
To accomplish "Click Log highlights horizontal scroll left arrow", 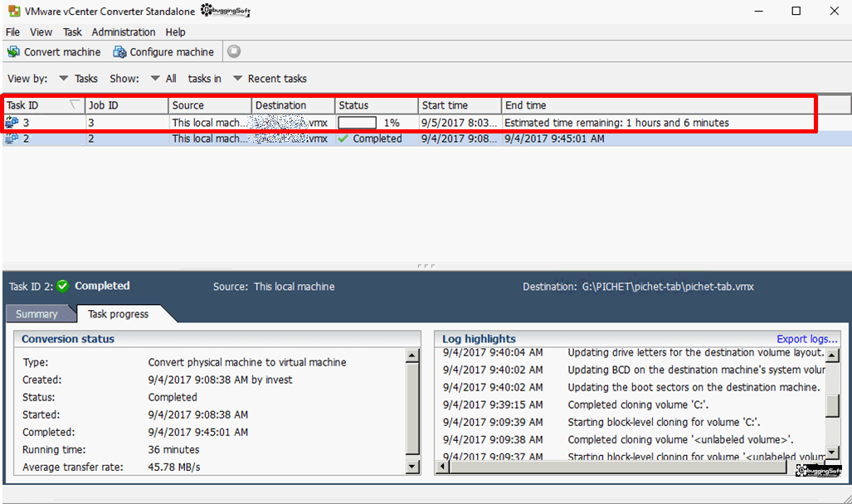I will click(443, 467).
